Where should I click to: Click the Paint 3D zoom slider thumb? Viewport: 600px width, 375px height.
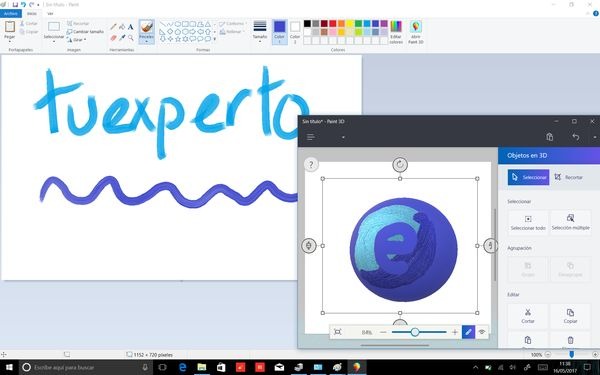tap(415, 332)
